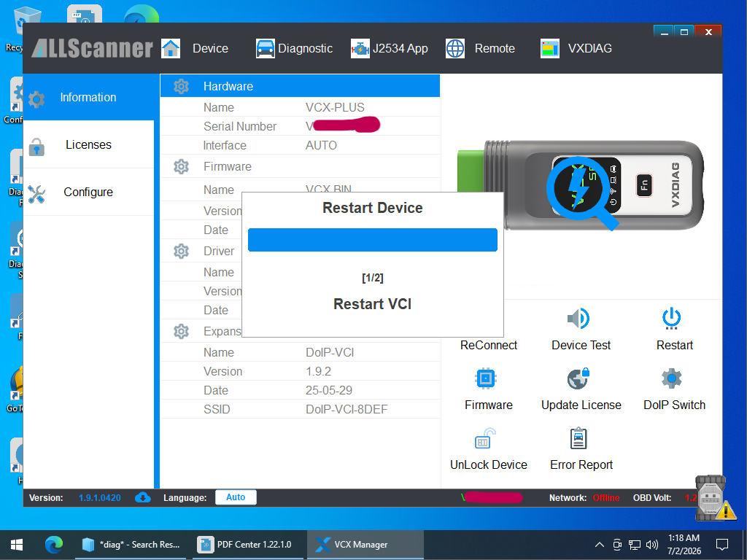Screen dimensions: 747x560
Task: Click the VCX Manager taskbar item
Action: [364, 545]
